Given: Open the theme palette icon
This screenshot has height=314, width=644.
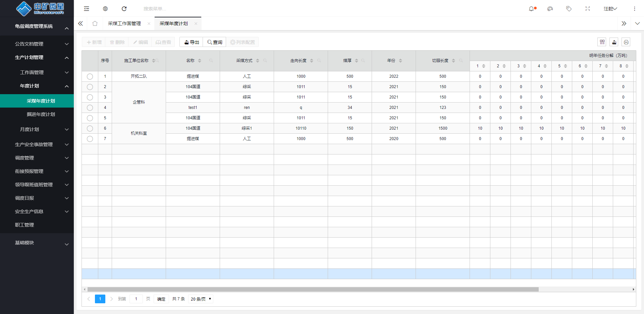Looking at the screenshot, I should [x=550, y=9].
